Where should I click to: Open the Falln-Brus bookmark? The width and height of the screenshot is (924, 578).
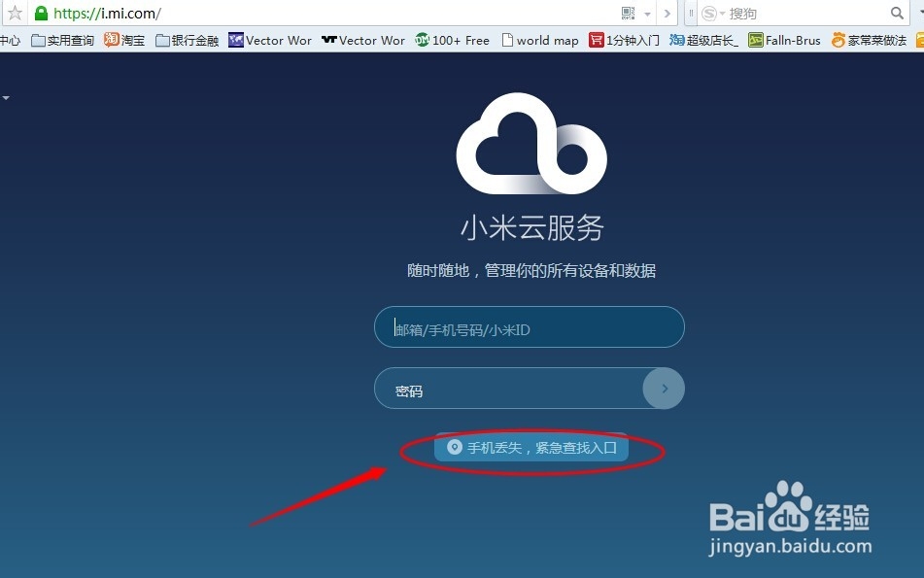point(784,40)
